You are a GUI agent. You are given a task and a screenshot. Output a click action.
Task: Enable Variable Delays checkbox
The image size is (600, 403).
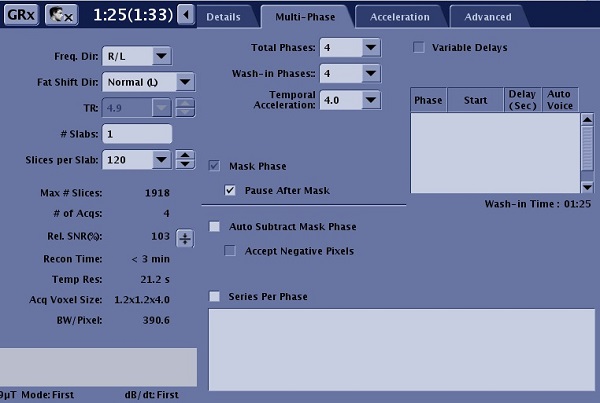click(x=419, y=47)
